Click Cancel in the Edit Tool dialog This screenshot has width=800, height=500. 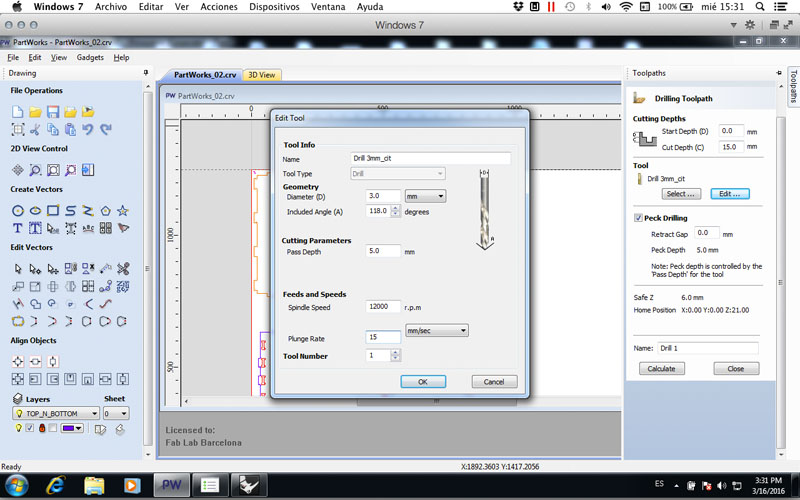pos(494,382)
